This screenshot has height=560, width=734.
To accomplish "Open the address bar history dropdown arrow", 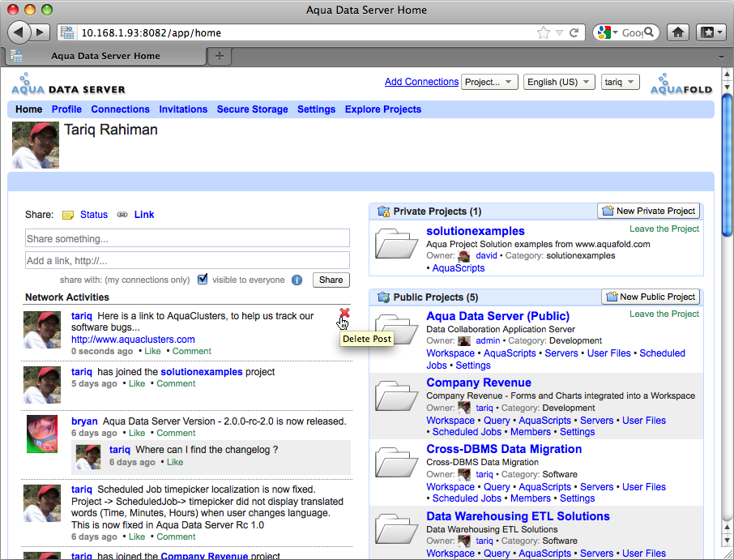I will pos(559,32).
